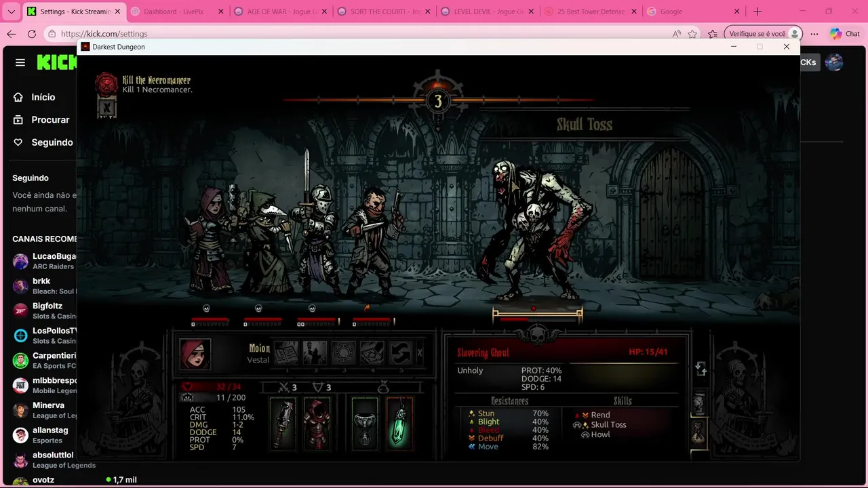Select Vestal's third skill, the circular halo icon
Screen dimensions: 868x488
pyautogui.click(x=343, y=352)
